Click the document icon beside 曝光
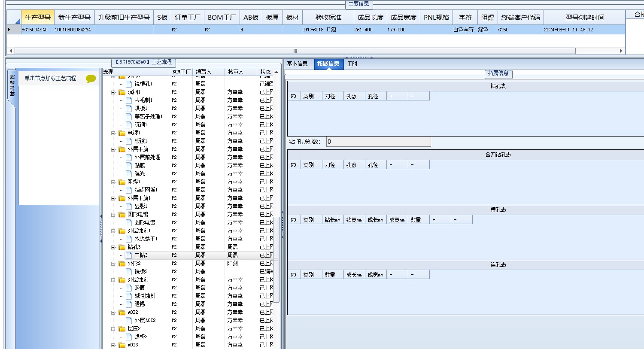Image resolution: width=644 pixels, height=349 pixels. pyautogui.click(x=129, y=173)
